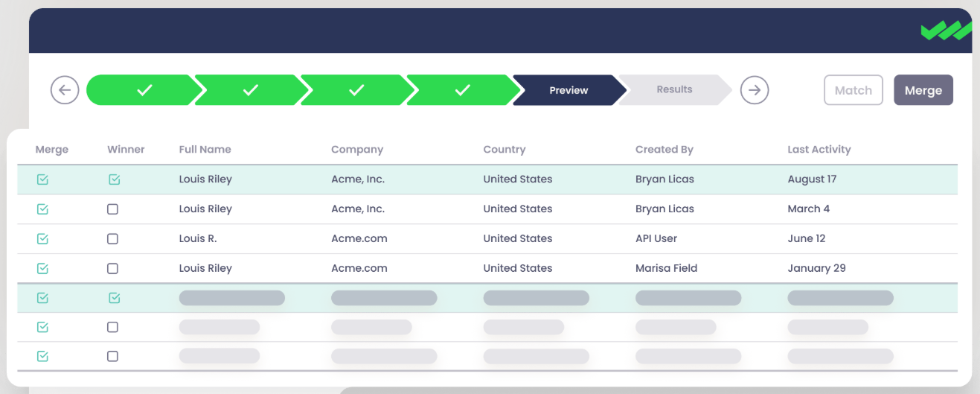
Task: Select the first completed green step
Action: click(x=144, y=90)
